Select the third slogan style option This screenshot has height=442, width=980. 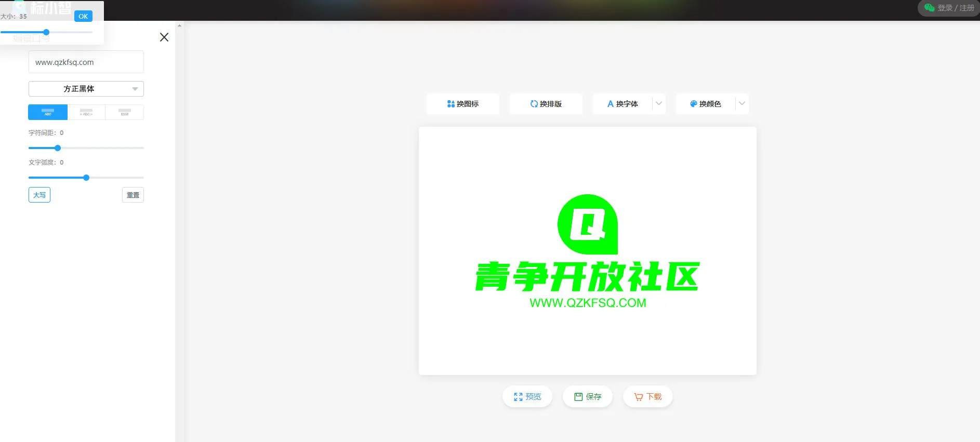click(x=125, y=112)
